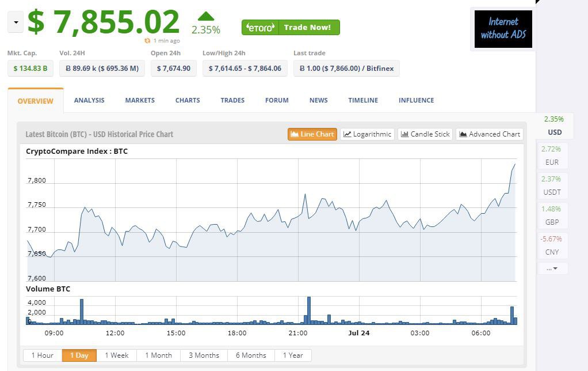Open the 'Internet without ADS' banner

pos(503,29)
